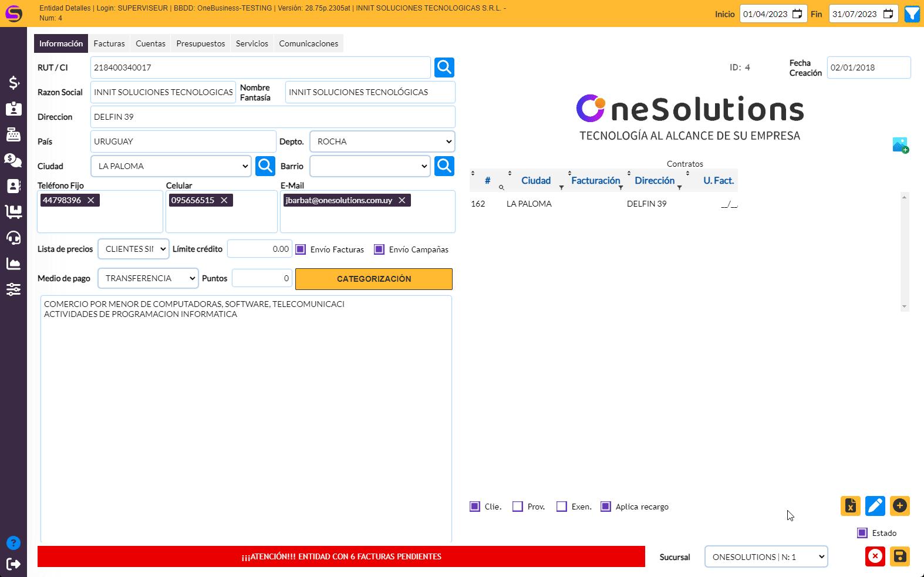Click the CATEGORIZACIÓN button
The width and height of the screenshot is (924, 577).
click(x=373, y=279)
